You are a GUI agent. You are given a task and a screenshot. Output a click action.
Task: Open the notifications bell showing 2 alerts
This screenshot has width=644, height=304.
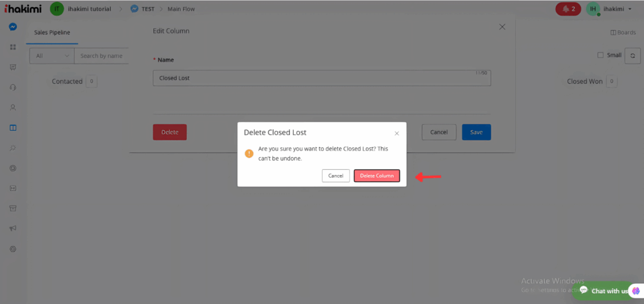tap(568, 9)
